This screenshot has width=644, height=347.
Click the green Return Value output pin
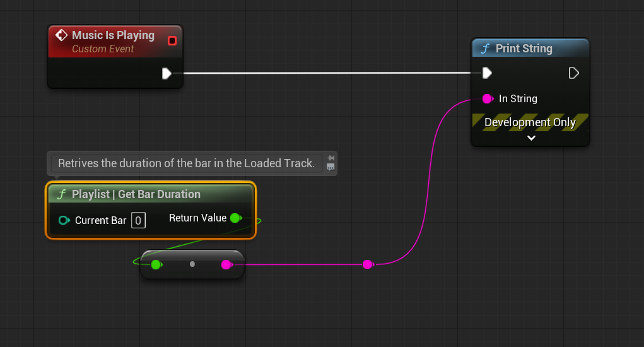(235, 218)
